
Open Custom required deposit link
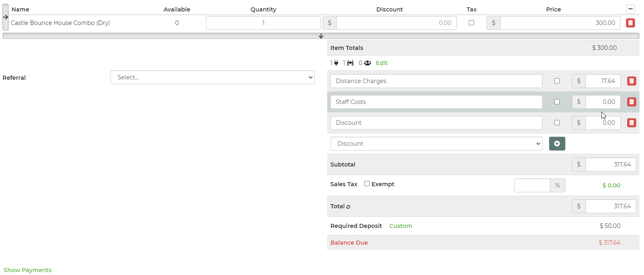(x=400, y=226)
